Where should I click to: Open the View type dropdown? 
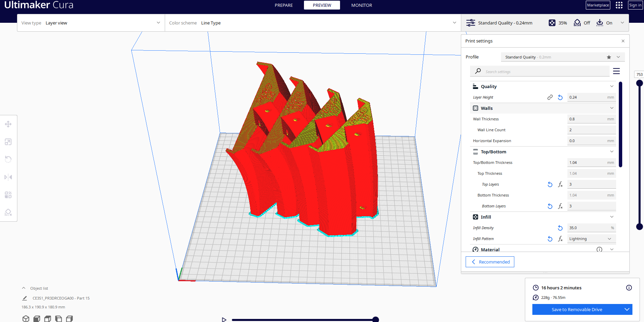(91, 23)
